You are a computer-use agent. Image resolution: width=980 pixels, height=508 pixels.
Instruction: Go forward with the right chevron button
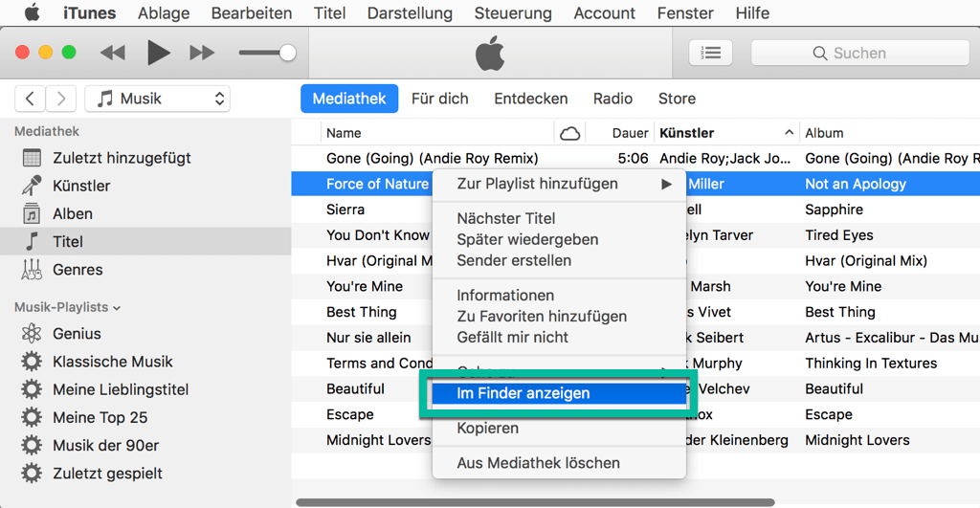tap(60, 99)
